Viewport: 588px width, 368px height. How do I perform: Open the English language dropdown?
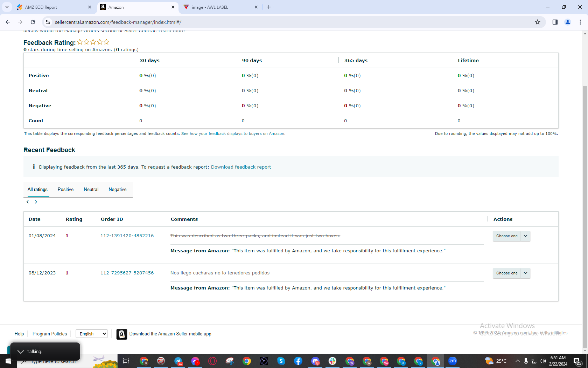(x=92, y=334)
